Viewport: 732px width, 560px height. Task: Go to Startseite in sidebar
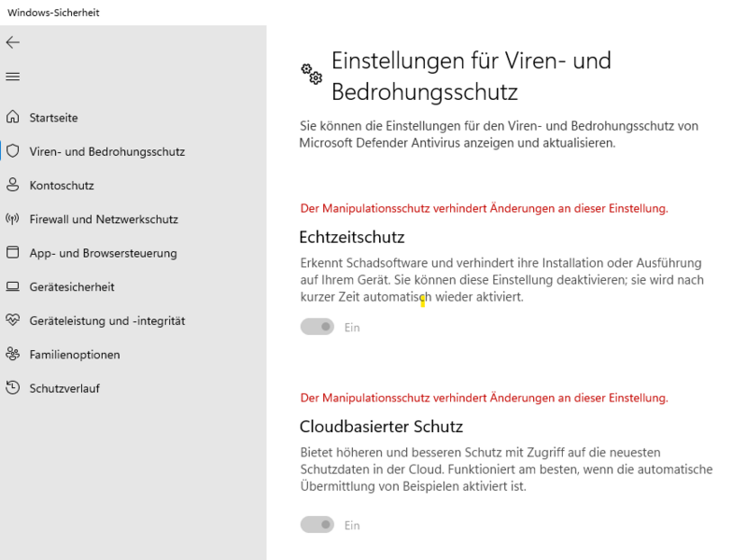[x=53, y=118]
